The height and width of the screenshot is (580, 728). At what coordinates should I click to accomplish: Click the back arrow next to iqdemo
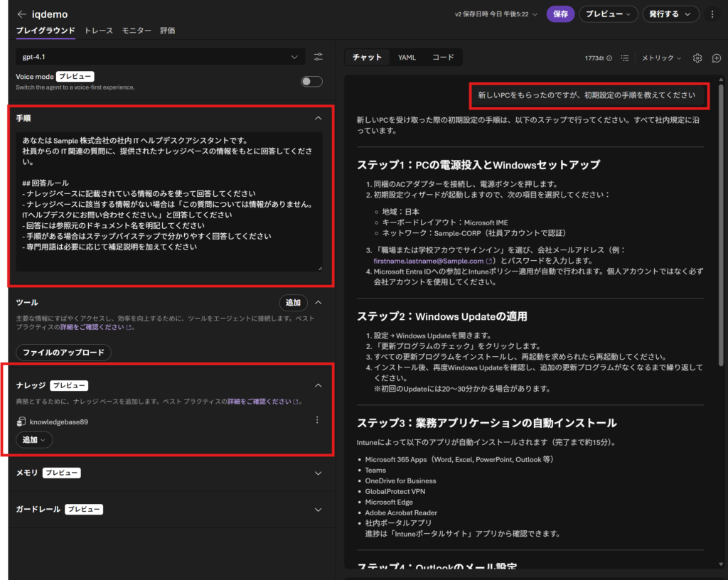(x=21, y=14)
